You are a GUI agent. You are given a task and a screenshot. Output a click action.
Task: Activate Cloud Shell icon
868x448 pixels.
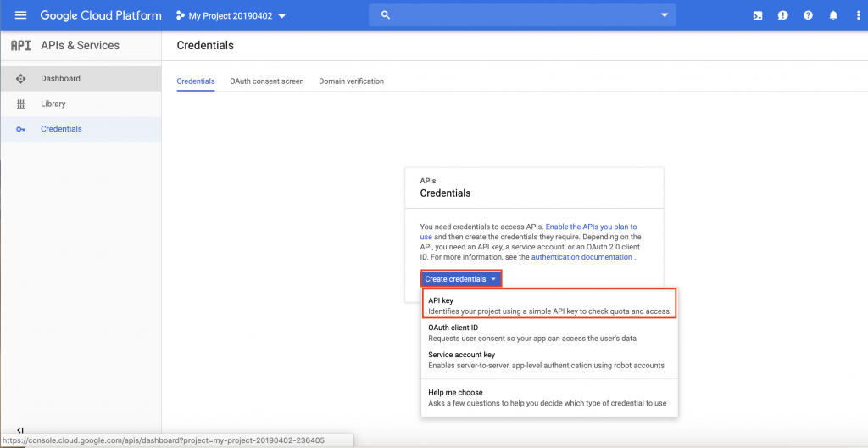[x=758, y=16]
